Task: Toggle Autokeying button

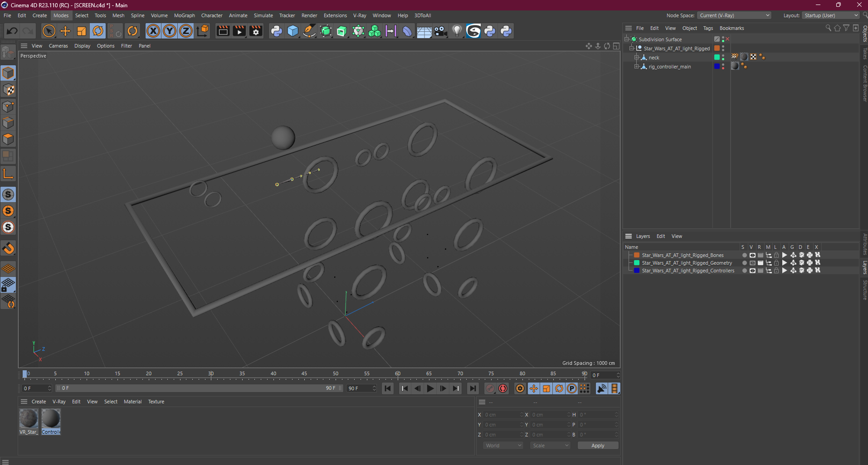Action: [503, 388]
